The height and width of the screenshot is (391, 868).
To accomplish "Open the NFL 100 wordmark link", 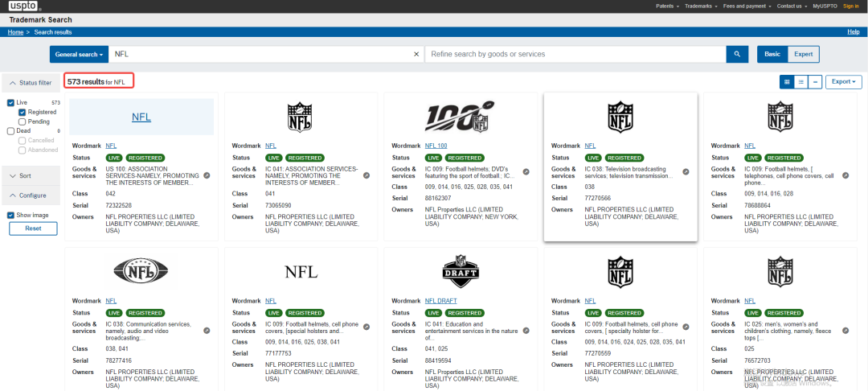I will pos(436,146).
